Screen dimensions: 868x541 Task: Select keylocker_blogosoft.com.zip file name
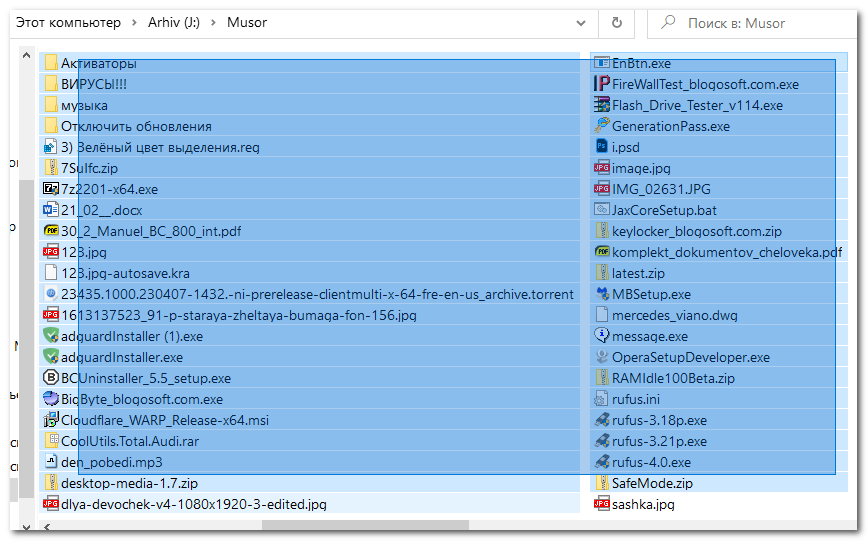pos(696,231)
